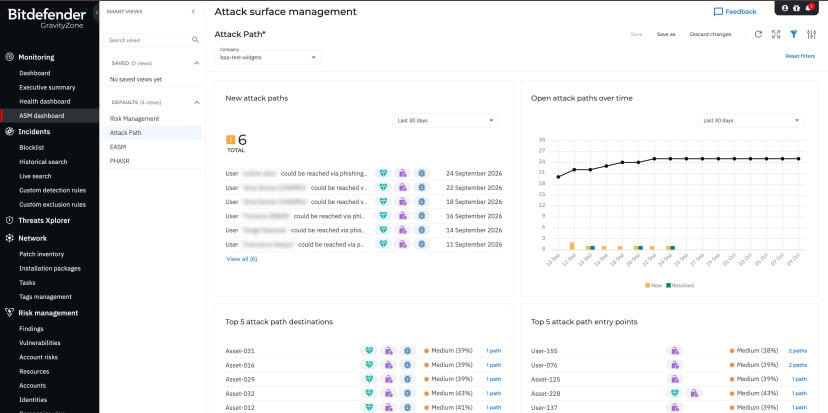The width and height of the screenshot is (828, 413).
Task: Open the Company dropdown
Action: [268, 57]
